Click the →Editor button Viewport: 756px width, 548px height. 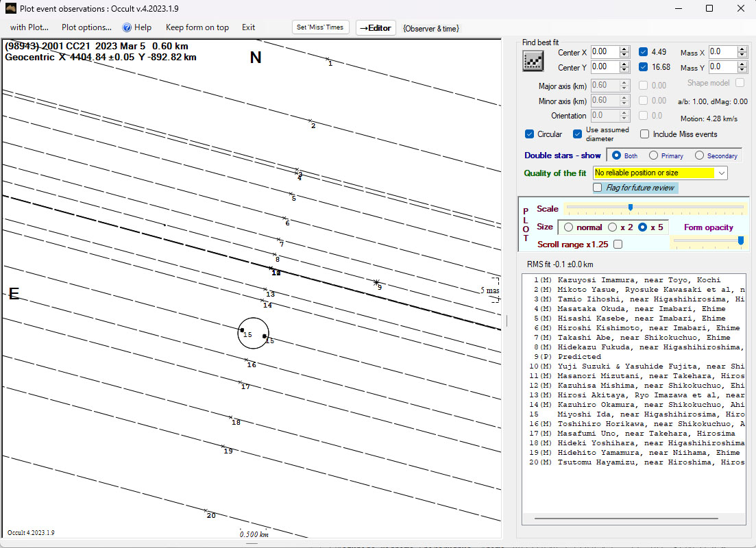coord(376,28)
